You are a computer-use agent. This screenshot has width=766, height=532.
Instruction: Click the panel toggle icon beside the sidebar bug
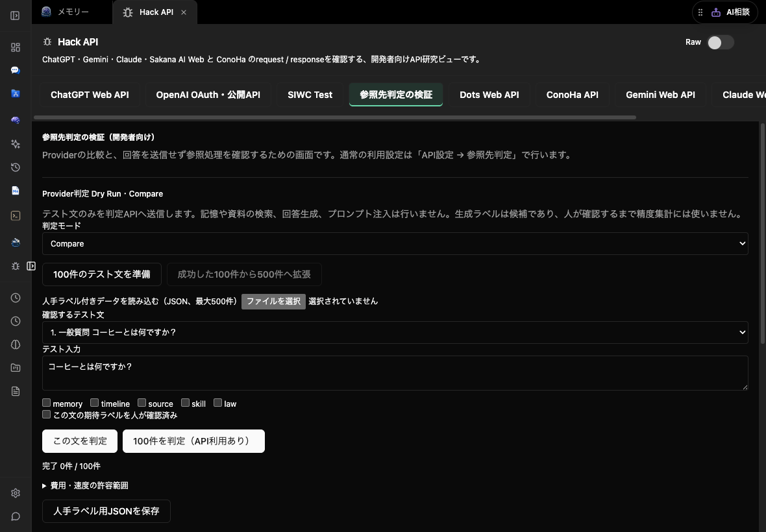pos(31,266)
